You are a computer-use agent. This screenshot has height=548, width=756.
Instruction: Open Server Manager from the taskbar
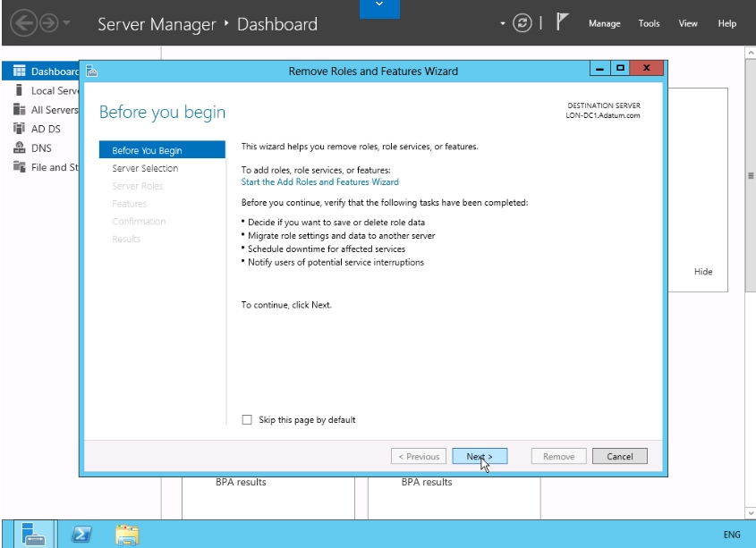[34, 534]
